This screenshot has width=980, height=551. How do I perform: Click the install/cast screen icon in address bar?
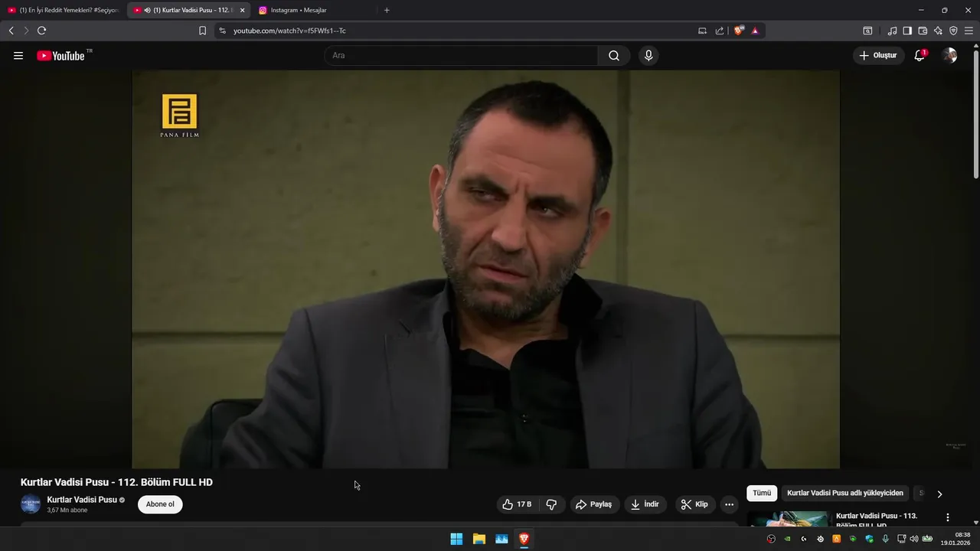point(702,31)
